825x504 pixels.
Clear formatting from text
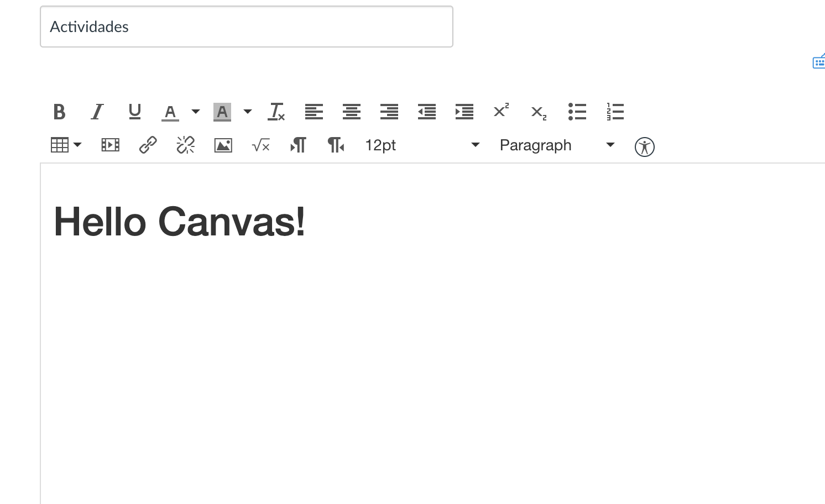[x=276, y=112]
